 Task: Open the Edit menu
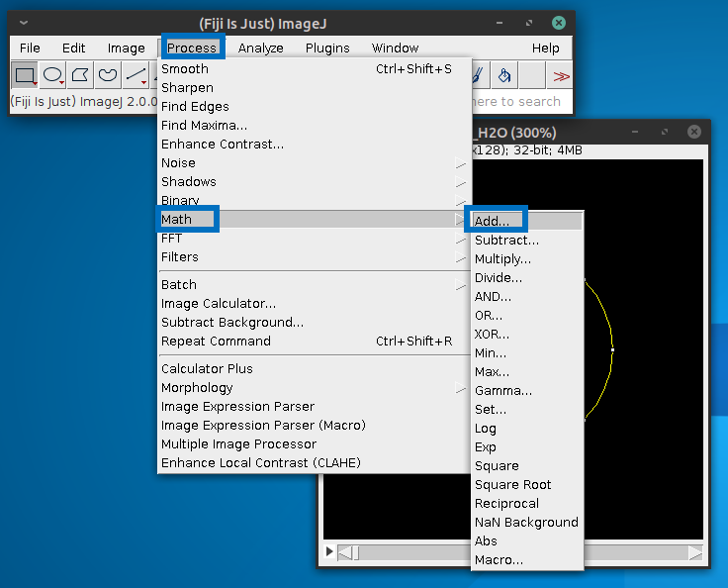[x=73, y=48]
